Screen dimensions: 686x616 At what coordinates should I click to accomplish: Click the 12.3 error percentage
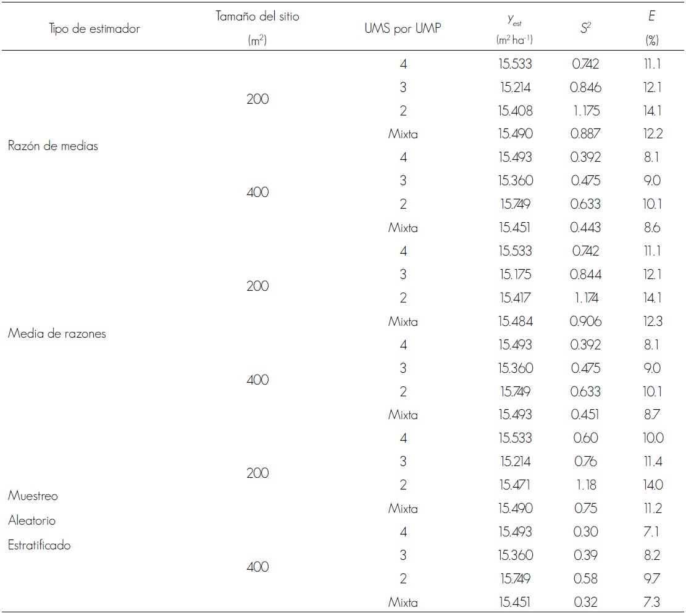651,322
